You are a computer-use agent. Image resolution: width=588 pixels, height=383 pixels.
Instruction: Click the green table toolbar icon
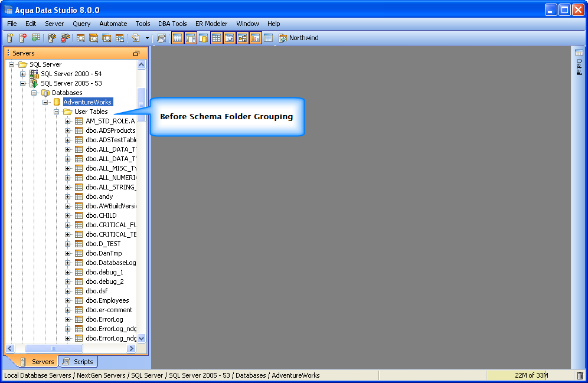(x=35, y=38)
